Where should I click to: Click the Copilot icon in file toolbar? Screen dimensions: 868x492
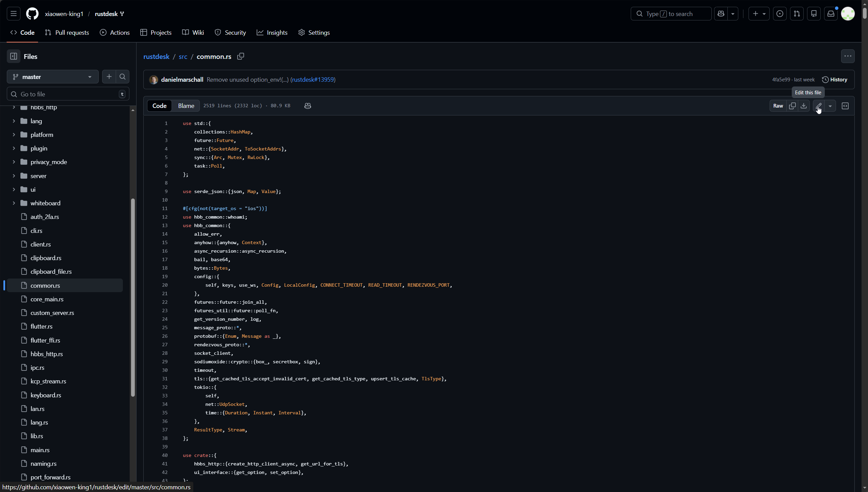pyautogui.click(x=308, y=106)
